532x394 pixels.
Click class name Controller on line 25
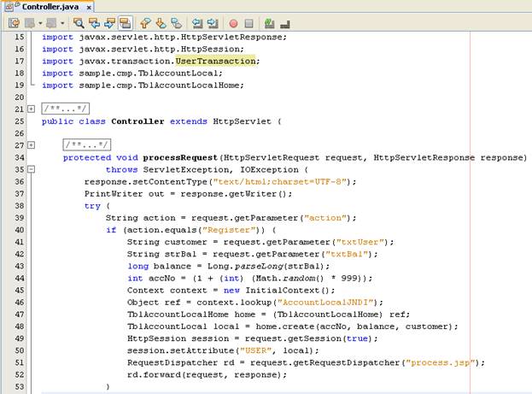tap(137, 121)
